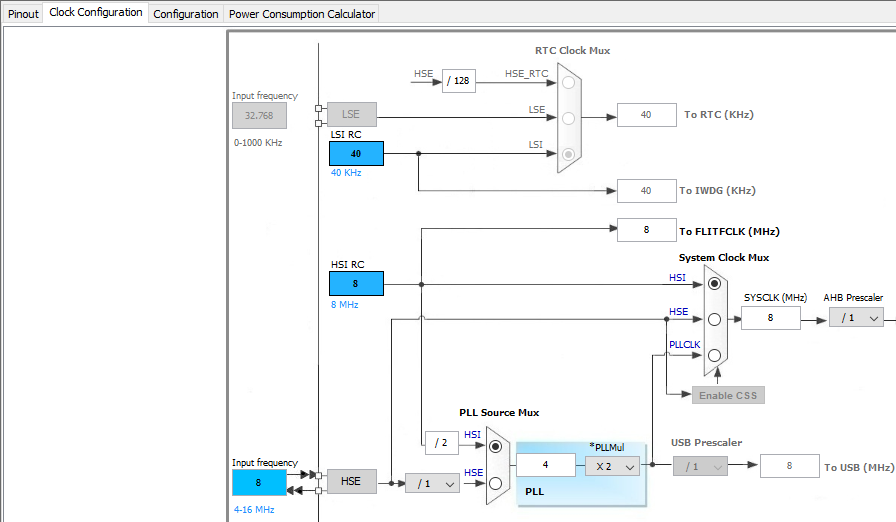Open the AHB Prescaler dropdown
This screenshot has height=522, width=896.
(856, 318)
